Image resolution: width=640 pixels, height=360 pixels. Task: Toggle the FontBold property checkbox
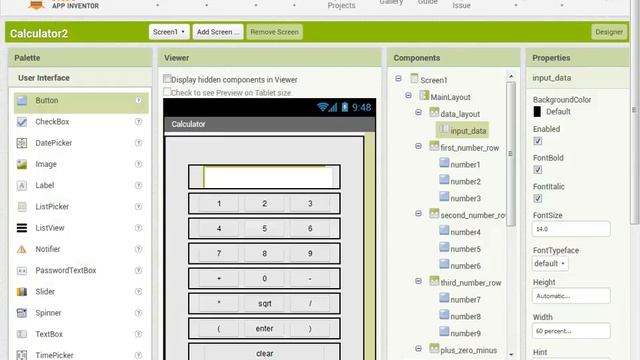(x=538, y=169)
